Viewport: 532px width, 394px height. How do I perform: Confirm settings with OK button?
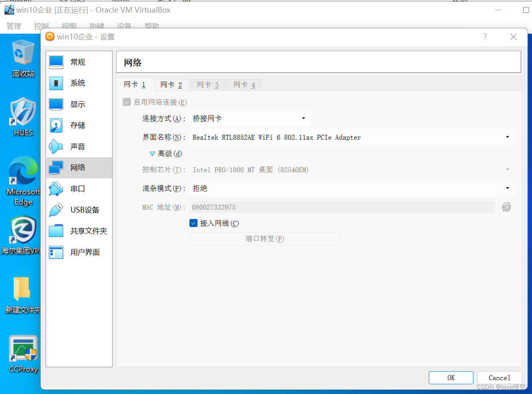[451, 378]
